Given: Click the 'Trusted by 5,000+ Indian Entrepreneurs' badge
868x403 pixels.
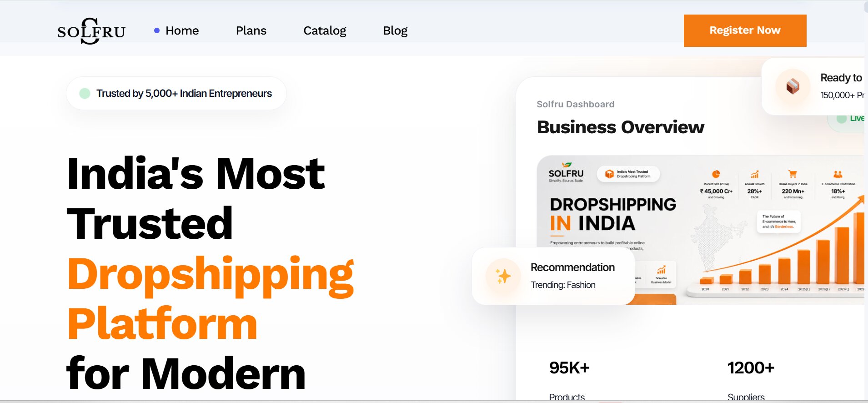Looking at the screenshot, I should [x=176, y=93].
